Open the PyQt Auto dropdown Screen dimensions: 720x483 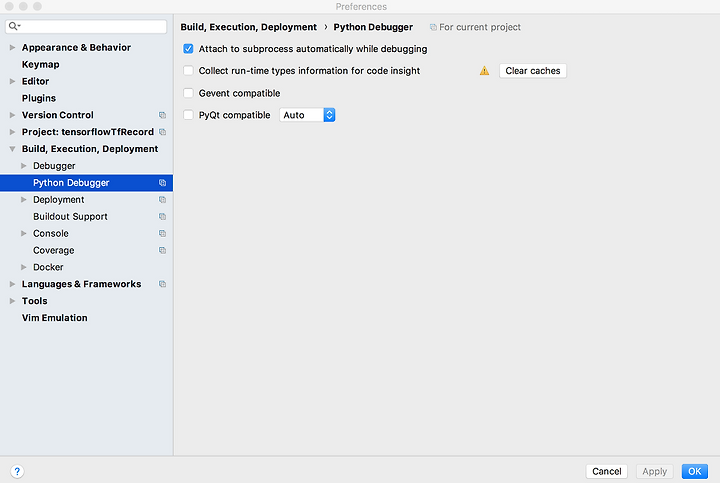pos(307,115)
